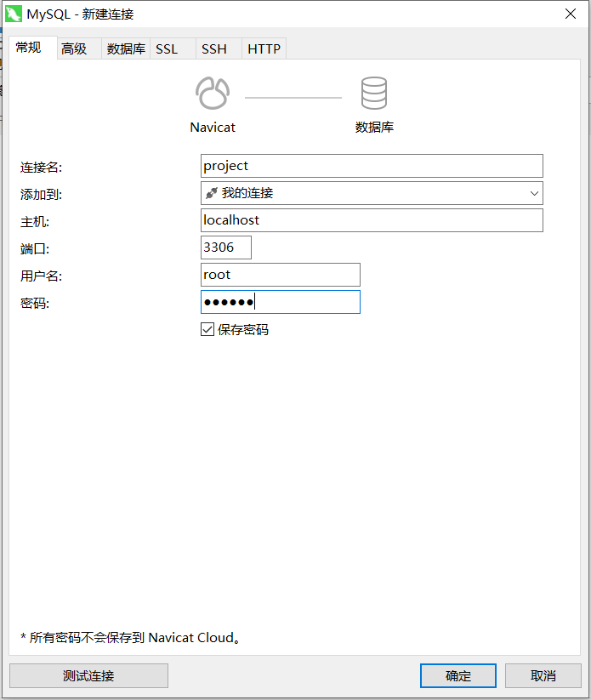Click the 主机 field containing localhost
591x700 pixels.
(x=372, y=220)
